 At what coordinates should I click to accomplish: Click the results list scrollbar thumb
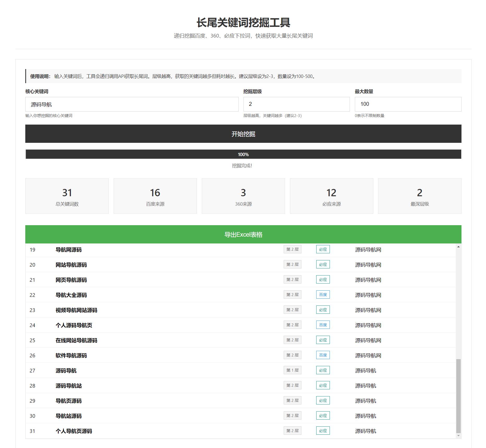(x=458, y=396)
